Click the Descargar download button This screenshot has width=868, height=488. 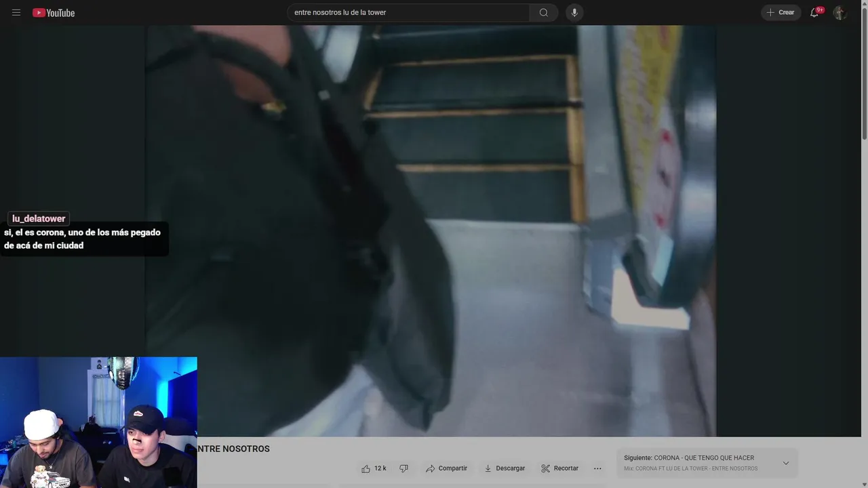(x=505, y=468)
